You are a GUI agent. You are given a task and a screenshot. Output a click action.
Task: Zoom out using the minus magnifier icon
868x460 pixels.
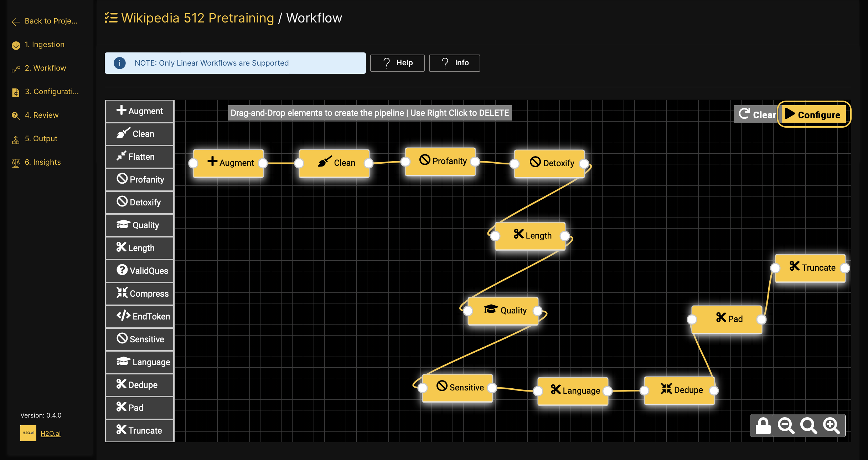click(x=786, y=425)
